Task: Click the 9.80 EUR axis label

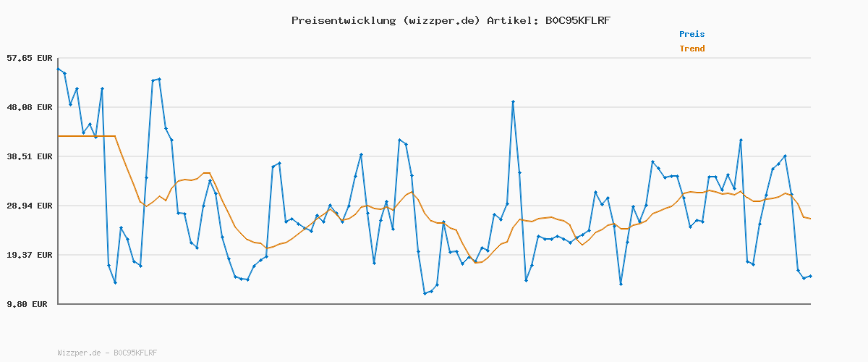Action: click(x=28, y=304)
